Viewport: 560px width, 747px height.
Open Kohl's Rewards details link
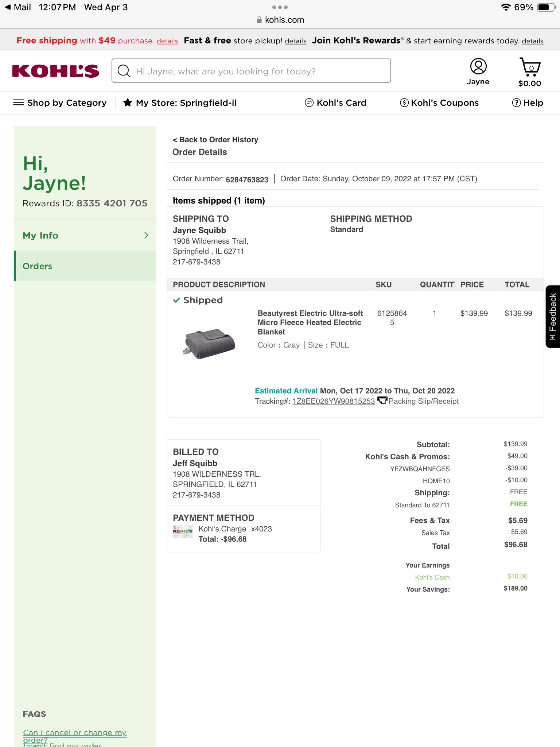(533, 41)
